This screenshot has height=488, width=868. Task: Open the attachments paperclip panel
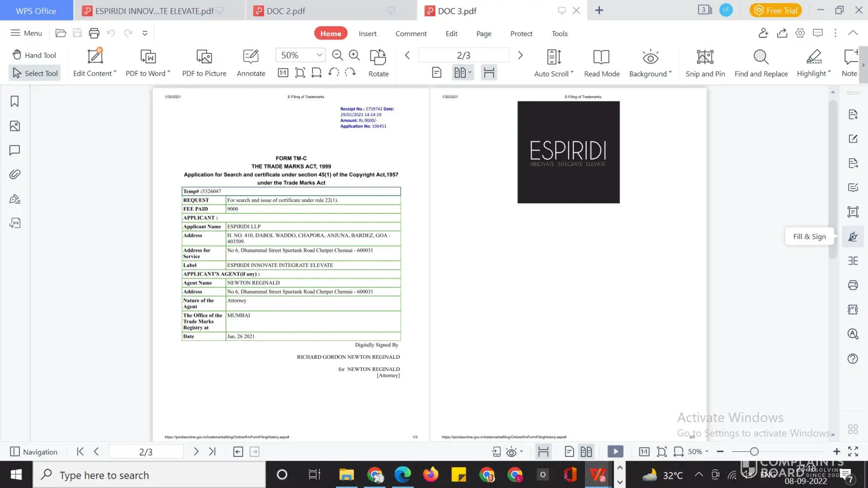(15, 174)
